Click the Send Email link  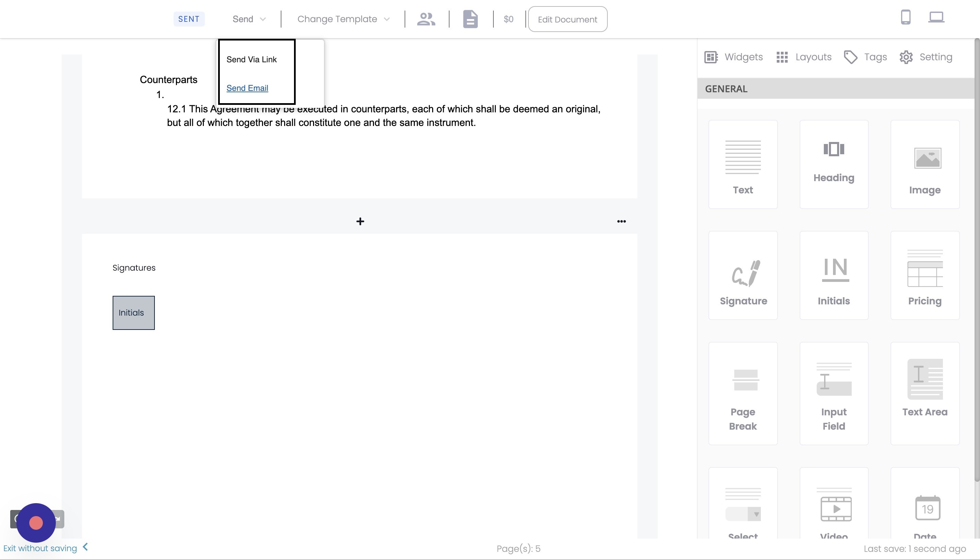pyautogui.click(x=247, y=88)
